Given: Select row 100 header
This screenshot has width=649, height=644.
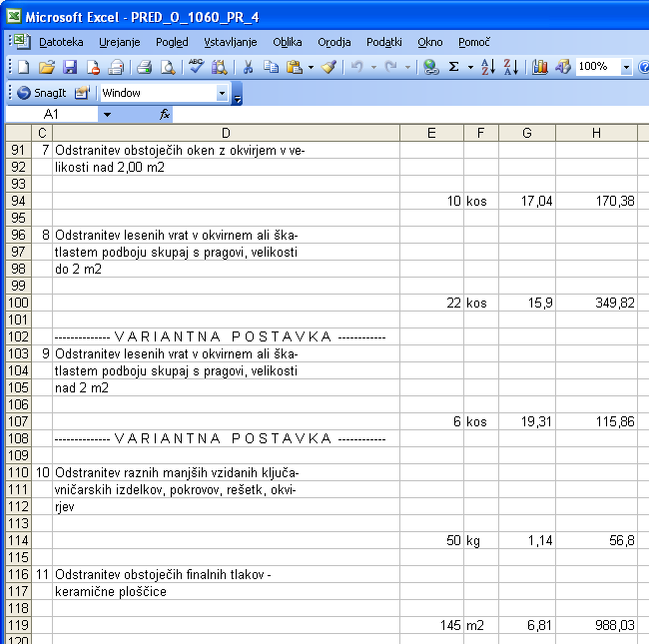Looking at the screenshot, I should pos(18,303).
